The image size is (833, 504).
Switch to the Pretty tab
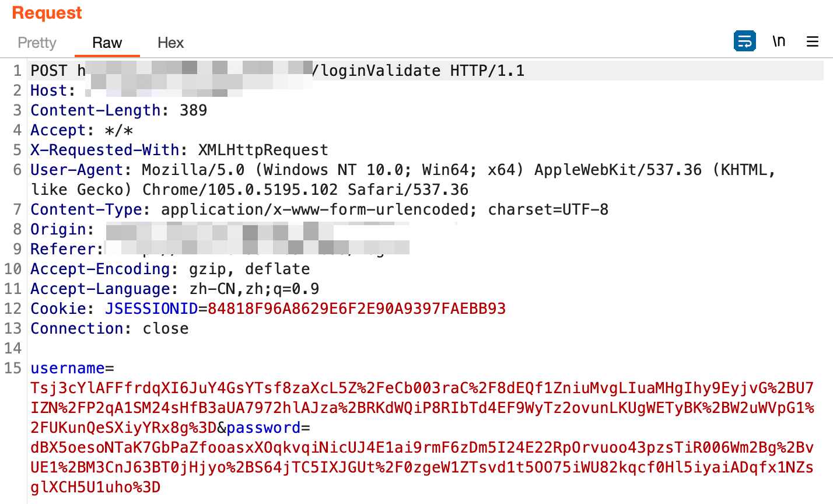coord(37,43)
